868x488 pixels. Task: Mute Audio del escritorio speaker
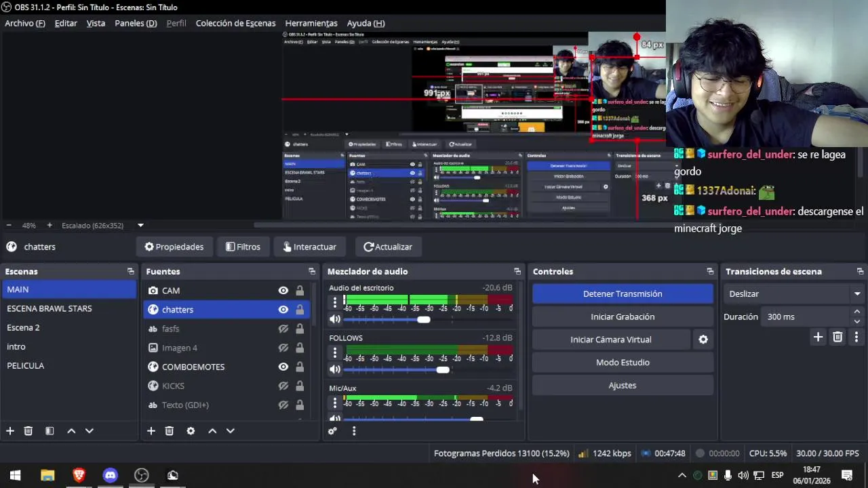334,319
